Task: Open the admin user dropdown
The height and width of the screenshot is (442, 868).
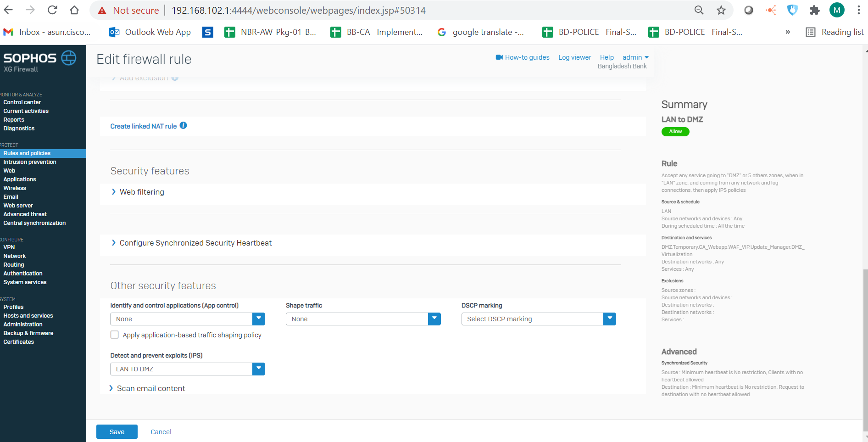Action: click(635, 57)
